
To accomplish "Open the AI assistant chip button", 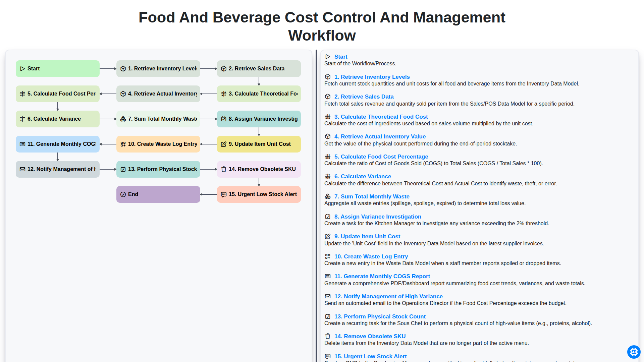I will coord(634,352).
